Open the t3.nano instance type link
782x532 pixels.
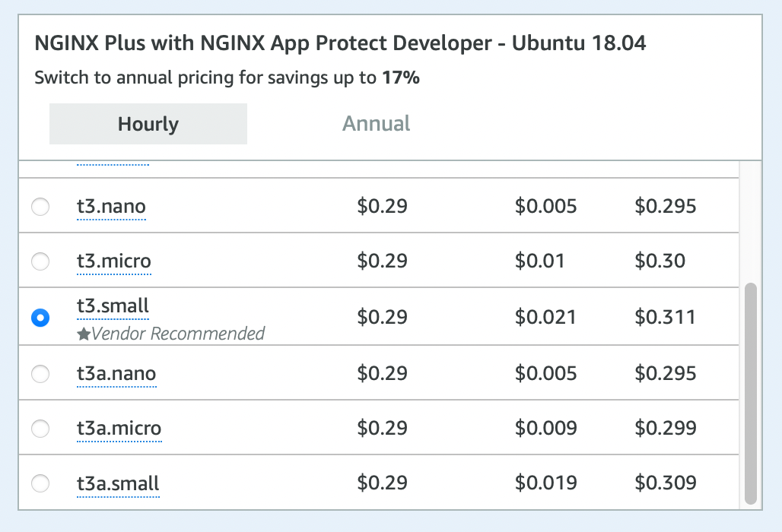[111, 206]
